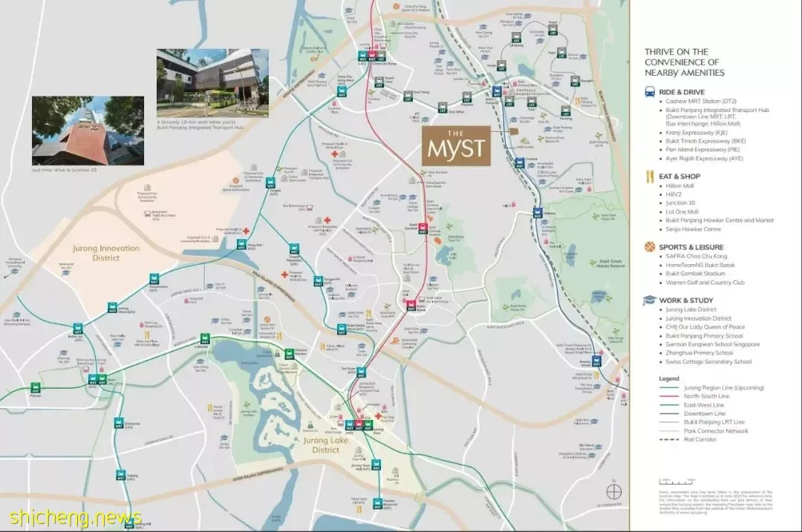Select the Enterprise JRL station marker
This screenshot has width=802, height=532.
(119, 423)
